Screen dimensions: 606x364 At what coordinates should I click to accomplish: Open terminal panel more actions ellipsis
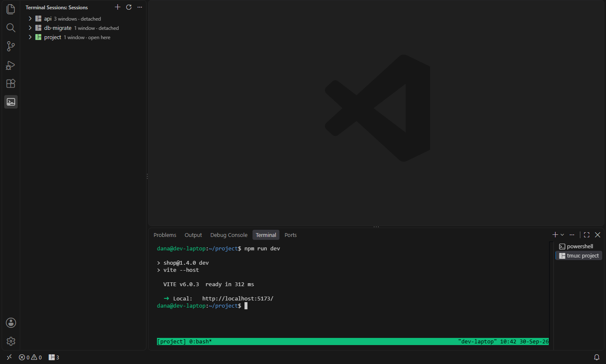click(572, 235)
